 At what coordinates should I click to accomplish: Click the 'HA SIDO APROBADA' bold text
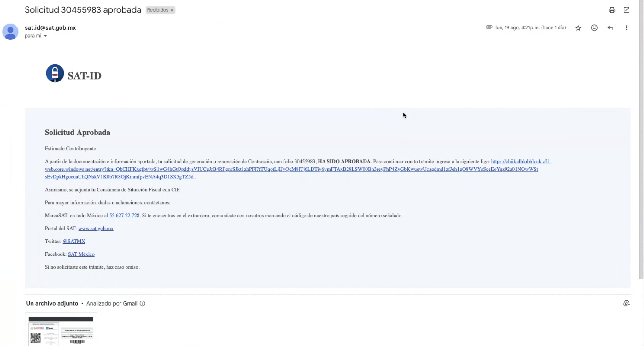tap(344, 162)
